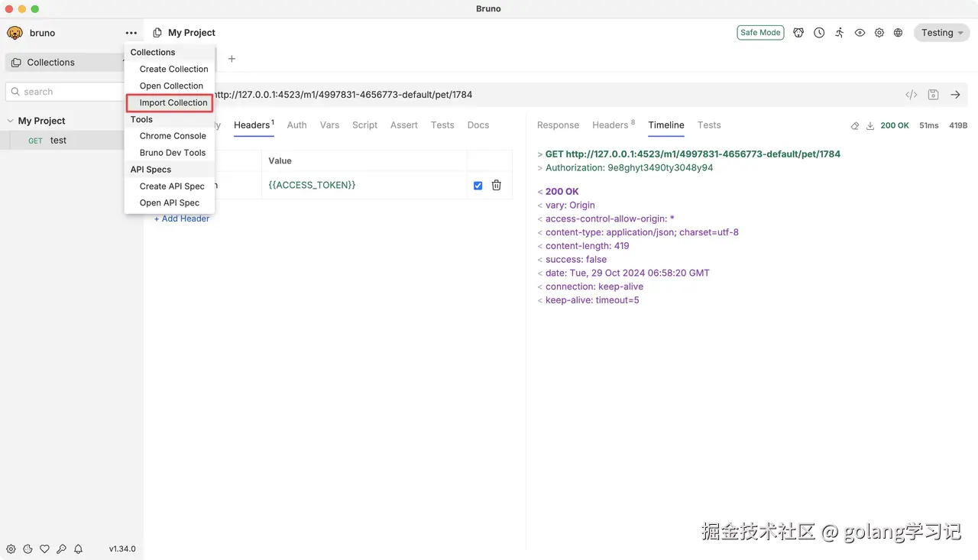The width and height of the screenshot is (978, 560).
Task: Toggle the ACCESS_TOKEN header checkbox
Action: 478,186
